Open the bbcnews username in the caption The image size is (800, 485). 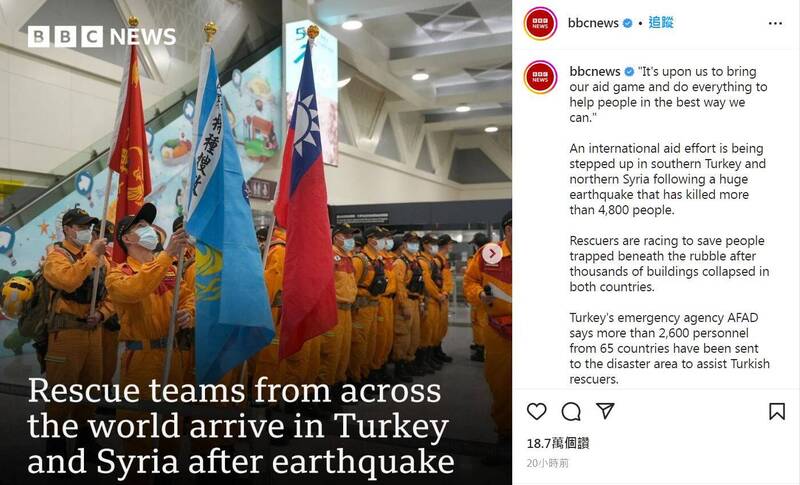pyautogui.click(x=595, y=71)
